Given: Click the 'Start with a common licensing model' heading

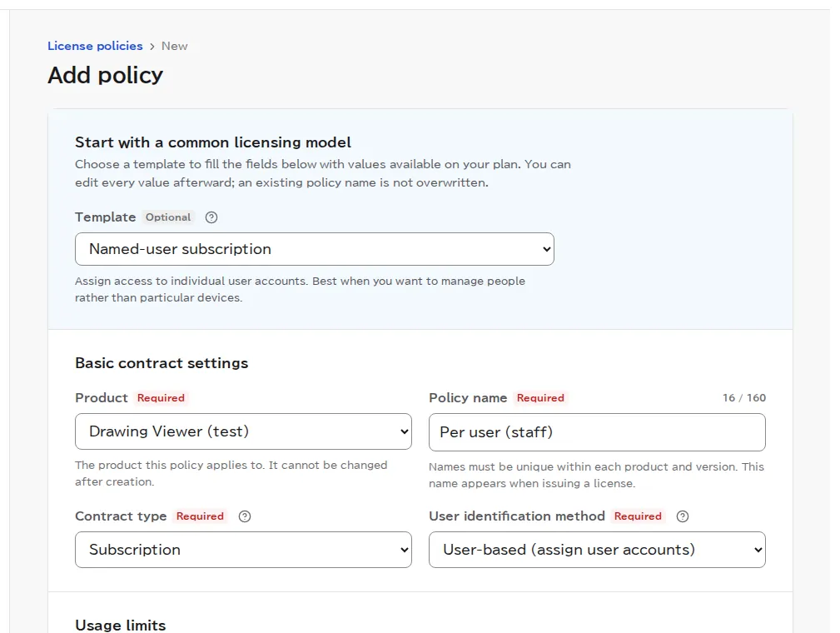Looking at the screenshot, I should click(x=212, y=142).
